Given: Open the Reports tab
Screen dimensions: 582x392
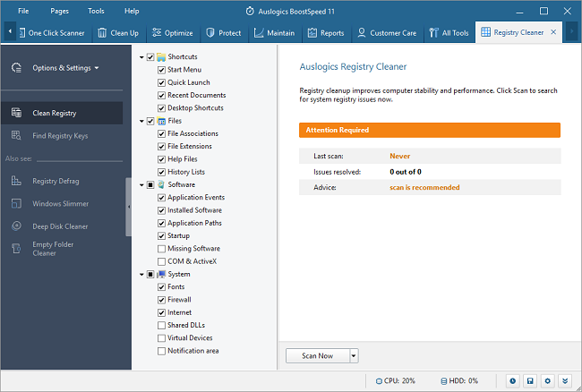Looking at the screenshot, I should coord(326,33).
